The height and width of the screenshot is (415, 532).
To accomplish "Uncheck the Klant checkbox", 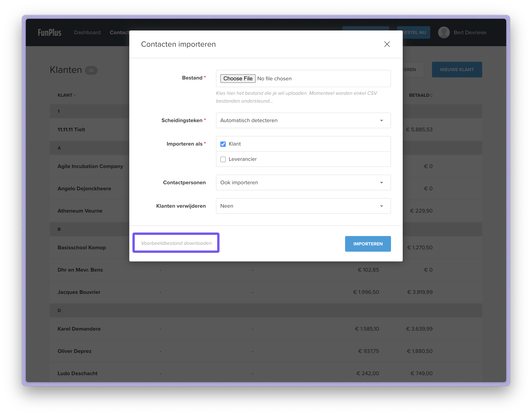I will tap(223, 144).
